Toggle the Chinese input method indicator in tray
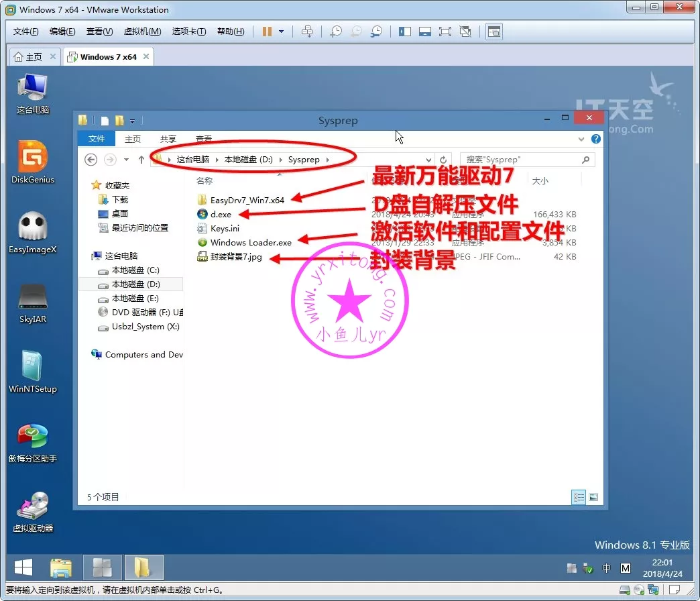The image size is (700, 601). click(606, 568)
